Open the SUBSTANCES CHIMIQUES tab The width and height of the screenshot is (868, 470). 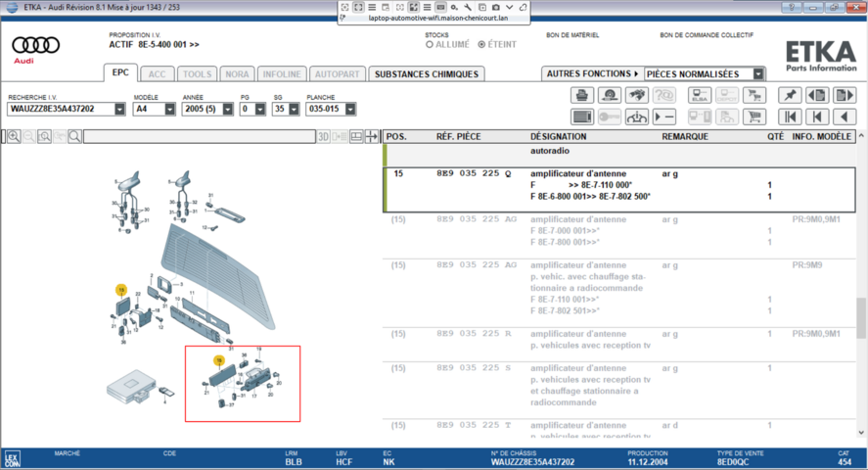(x=427, y=74)
